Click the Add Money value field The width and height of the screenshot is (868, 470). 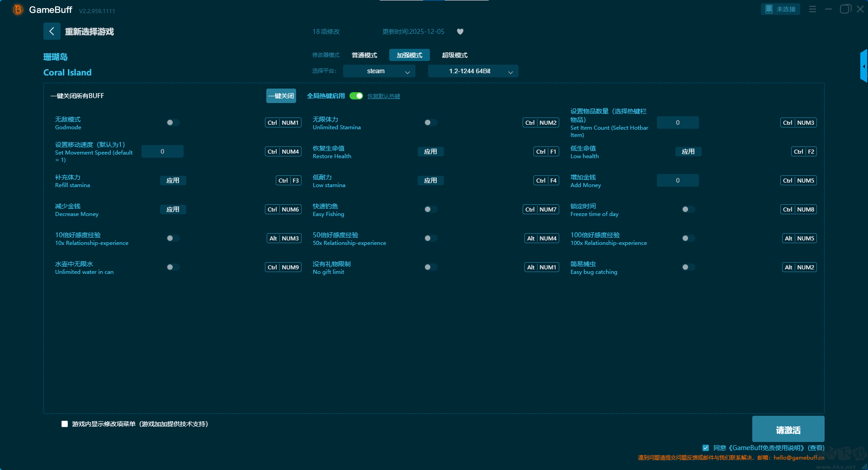click(x=677, y=180)
